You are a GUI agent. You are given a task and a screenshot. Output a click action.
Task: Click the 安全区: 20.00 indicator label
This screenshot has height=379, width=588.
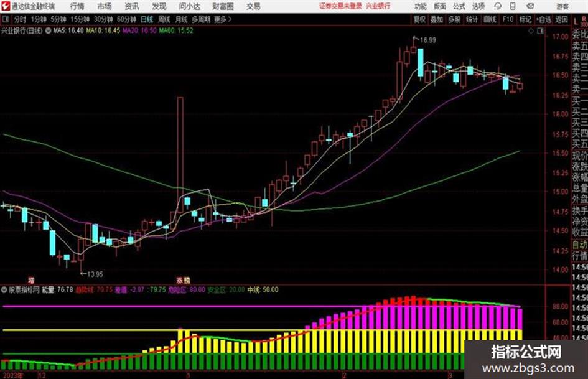click(x=226, y=289)
